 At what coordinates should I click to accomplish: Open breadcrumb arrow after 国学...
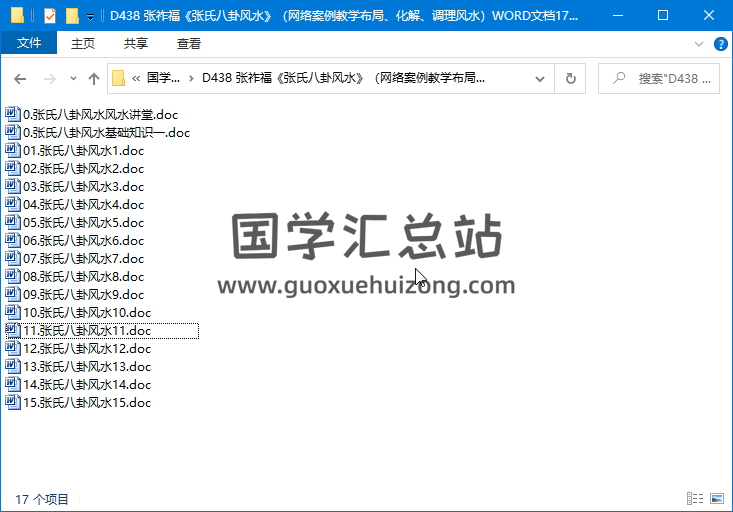191,79
